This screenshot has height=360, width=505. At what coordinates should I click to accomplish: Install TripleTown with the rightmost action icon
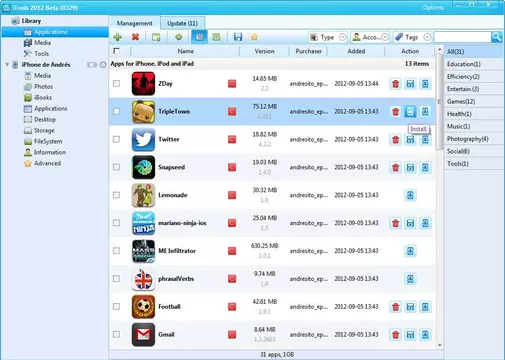[425, 112]
